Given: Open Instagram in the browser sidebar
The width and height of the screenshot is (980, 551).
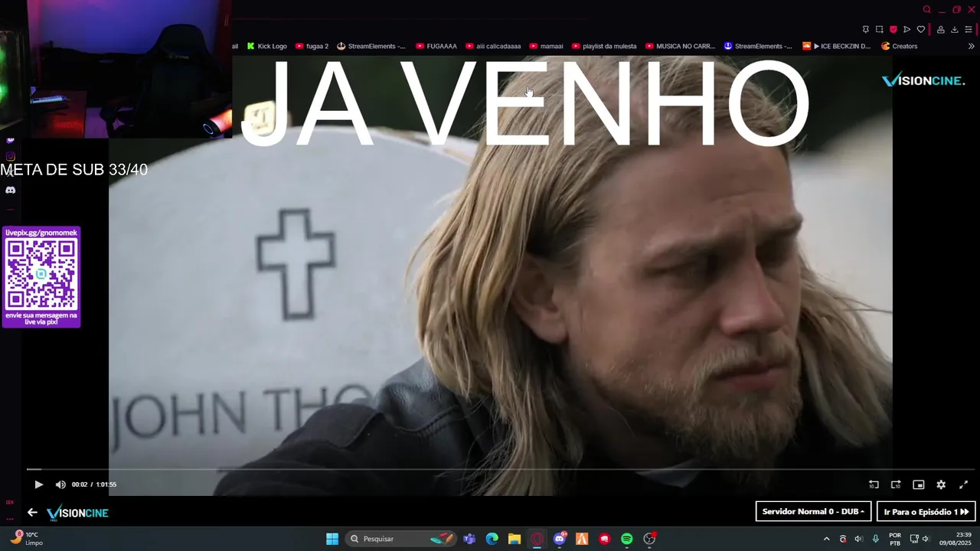Looking at the screenshot, I should 10,157.
